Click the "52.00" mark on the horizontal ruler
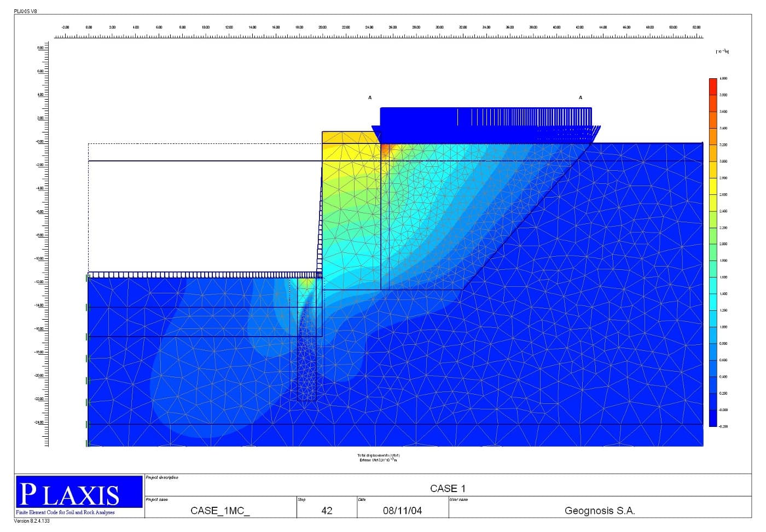Image resolution: width=766 pixels, height=532 pixels. click(696, 27)
